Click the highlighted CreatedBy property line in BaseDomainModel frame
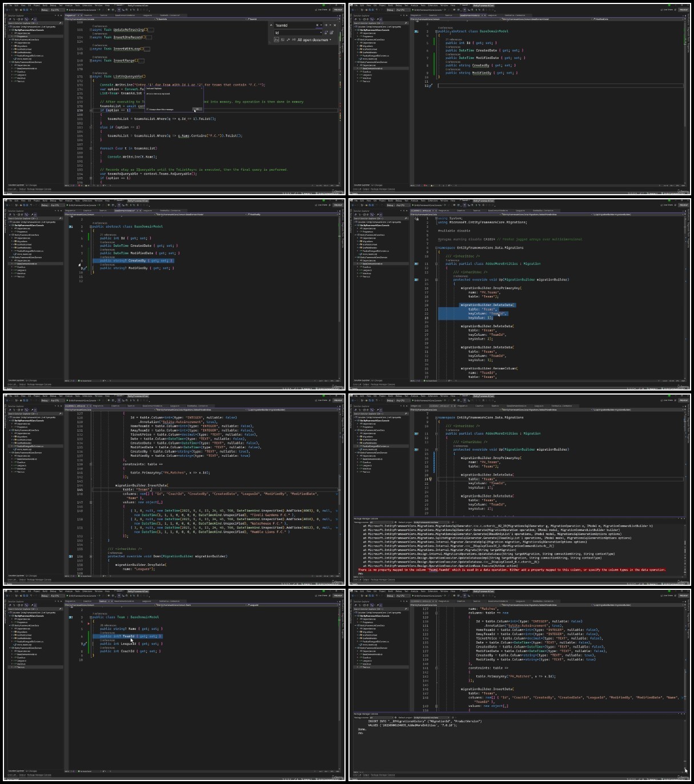The height and width of the screenshot is (784, 694). (x=133, y=261)
